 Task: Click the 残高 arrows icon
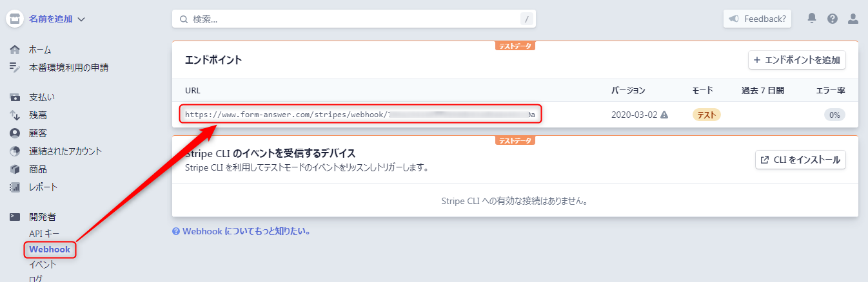click(15, 115)
